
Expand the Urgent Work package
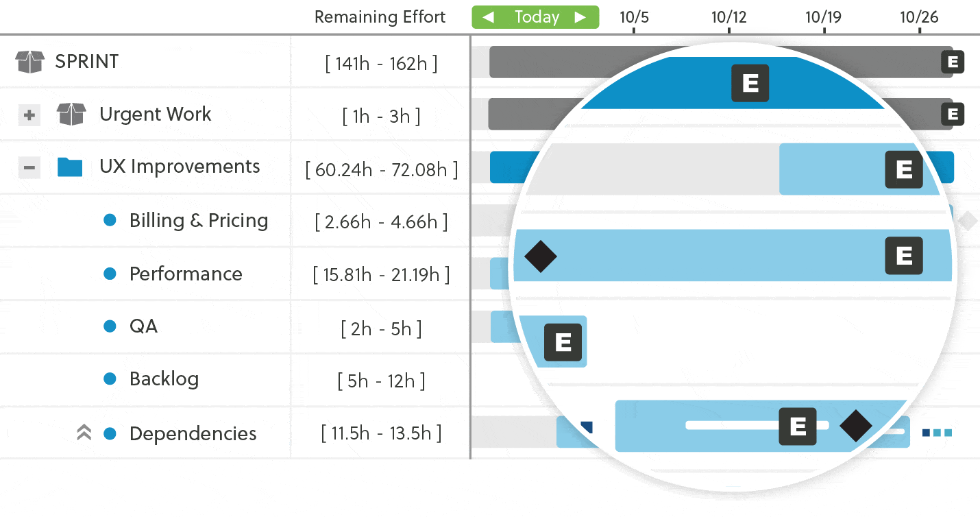tap(29, 115)
